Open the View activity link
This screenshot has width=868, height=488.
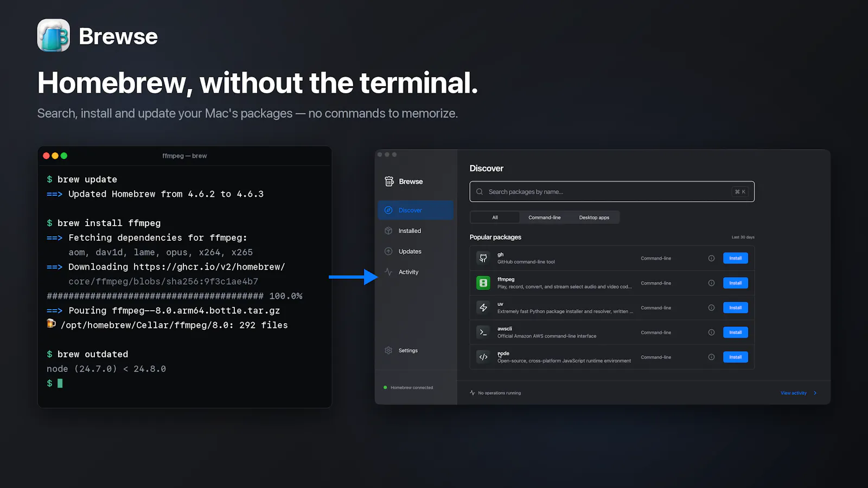click(x=798, y=393)
